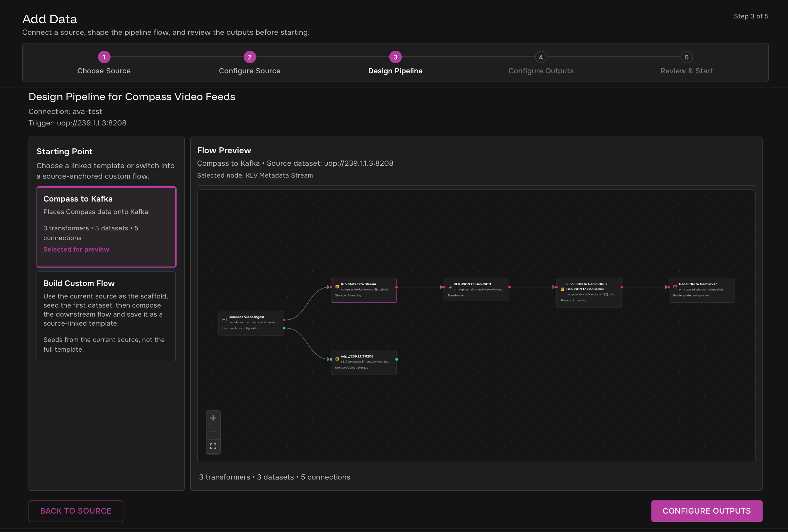The width and height of the screenshot is (788, 532).
Task: Click KLV JSON to GeoJSON transformer output port
Action: pyautogui.click(x=509, y=287)
